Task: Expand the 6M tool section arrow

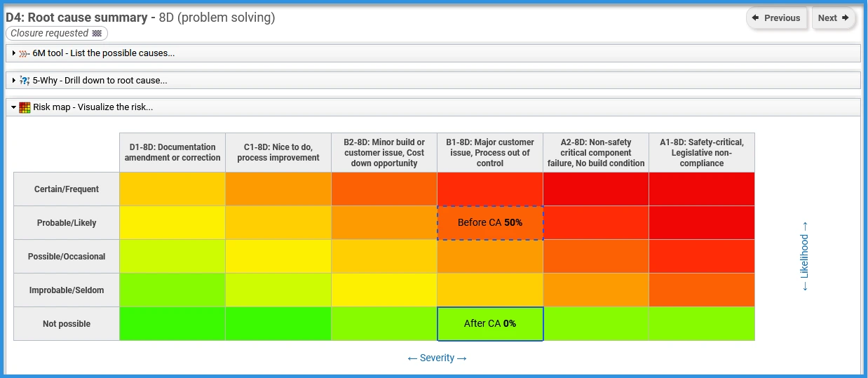Action: pos(14,53)
